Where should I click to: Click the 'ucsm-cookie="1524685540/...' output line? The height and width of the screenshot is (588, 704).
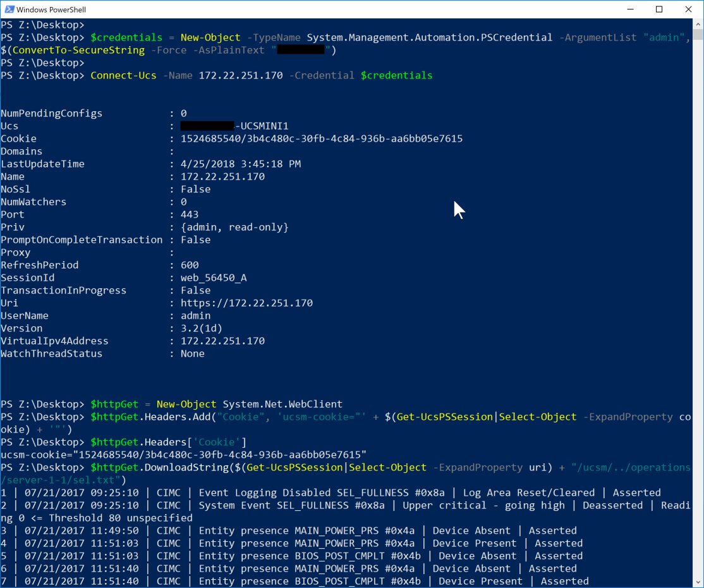click(x=183, y=455)
